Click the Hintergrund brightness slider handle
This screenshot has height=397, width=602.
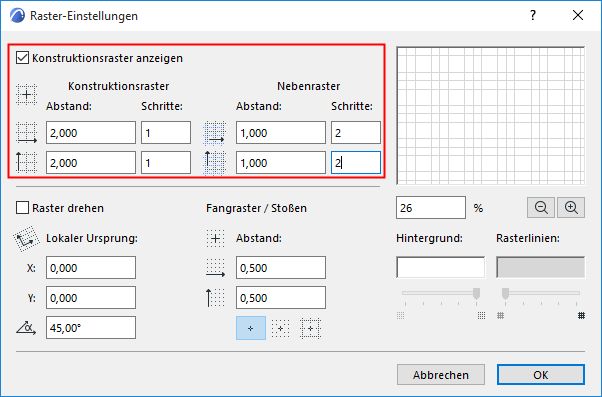[x=476, y=293]
